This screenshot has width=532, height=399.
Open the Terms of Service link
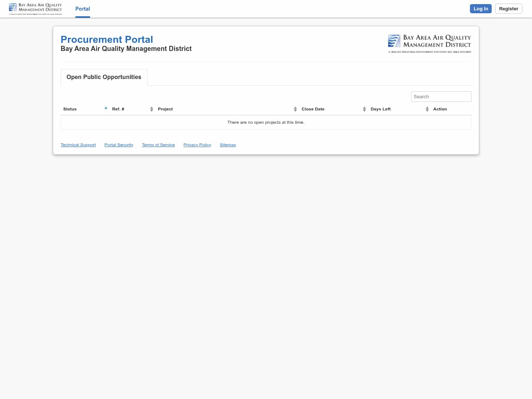(x=158, y=145)
